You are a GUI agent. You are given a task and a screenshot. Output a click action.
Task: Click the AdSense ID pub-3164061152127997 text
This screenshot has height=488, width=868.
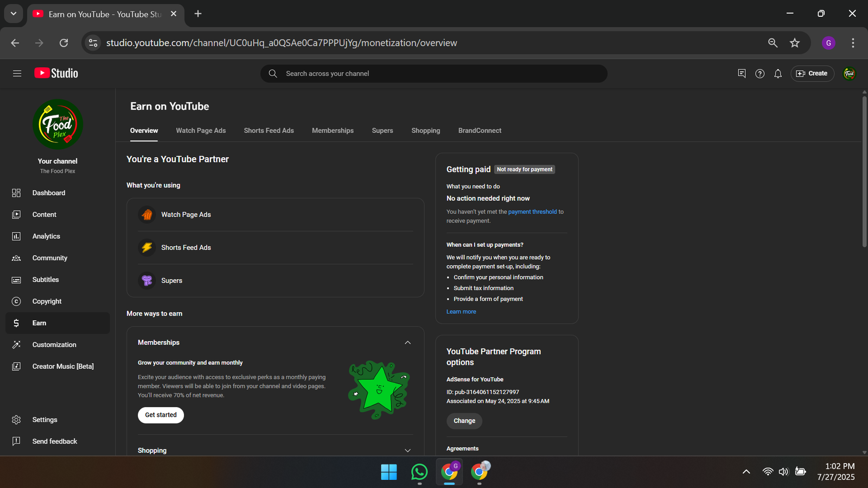pos(483,392)
